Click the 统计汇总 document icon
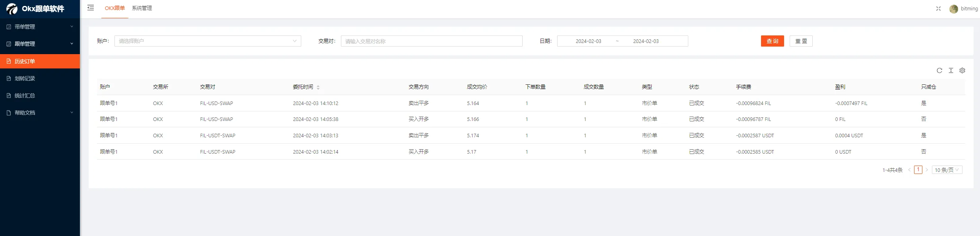This screenshot has width=980, height=236. tap(9, 96)
